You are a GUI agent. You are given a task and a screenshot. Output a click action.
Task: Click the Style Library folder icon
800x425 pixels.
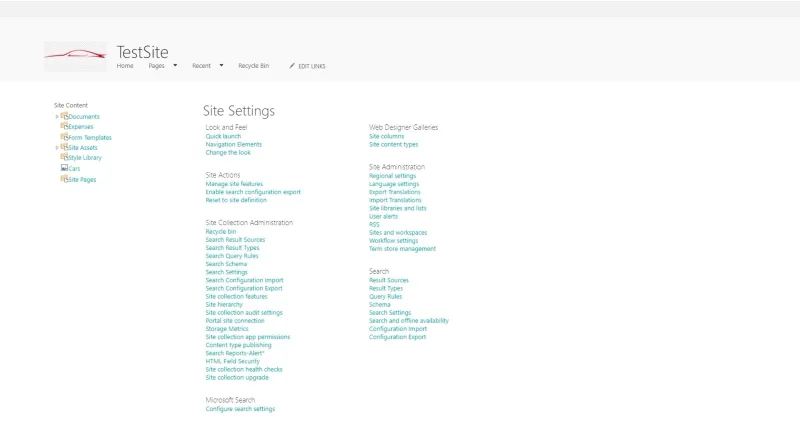64,157
